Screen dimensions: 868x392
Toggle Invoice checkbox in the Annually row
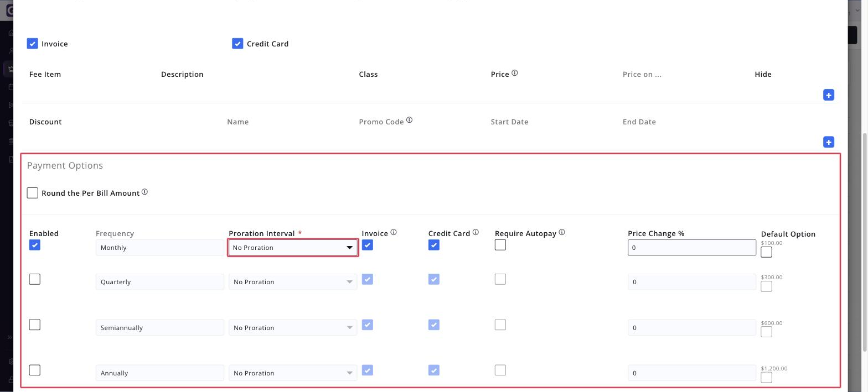pyautogui.click(x=368, y=370)
